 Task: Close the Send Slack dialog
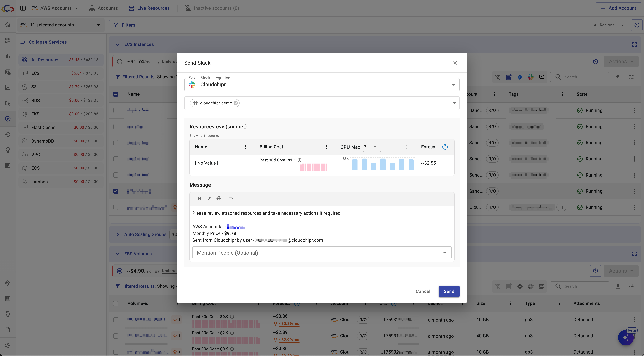455,63
